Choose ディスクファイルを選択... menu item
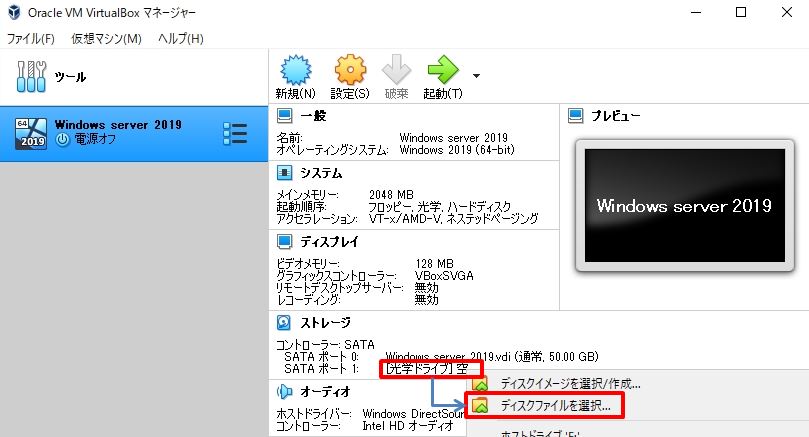Viewport: 809px width, 437px height. 556,406
